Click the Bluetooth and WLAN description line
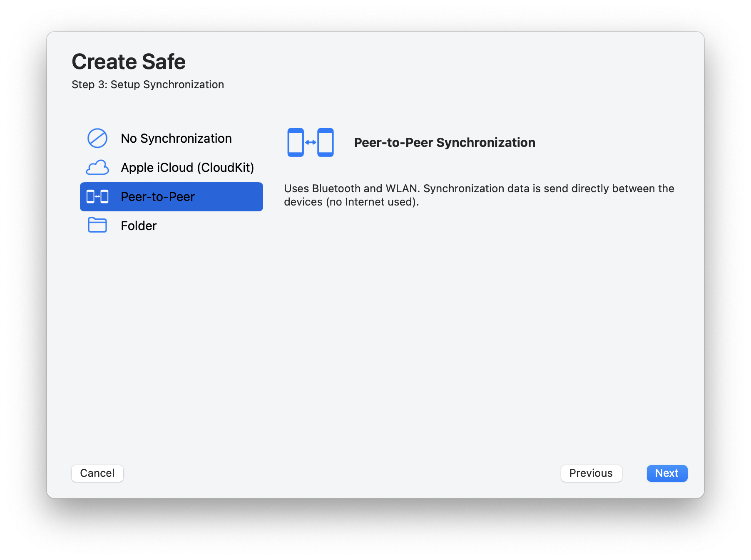 pos(479,188)
